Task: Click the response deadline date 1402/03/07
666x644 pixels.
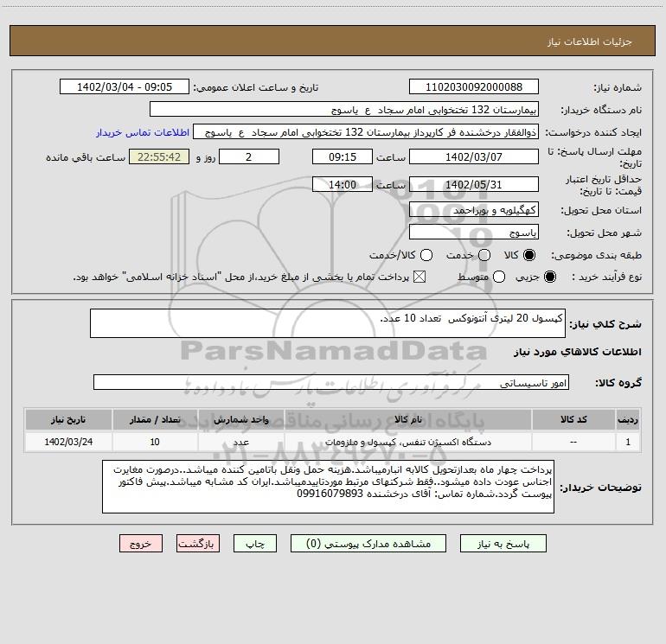Action: pyautogui.click(x=474, y=156)
